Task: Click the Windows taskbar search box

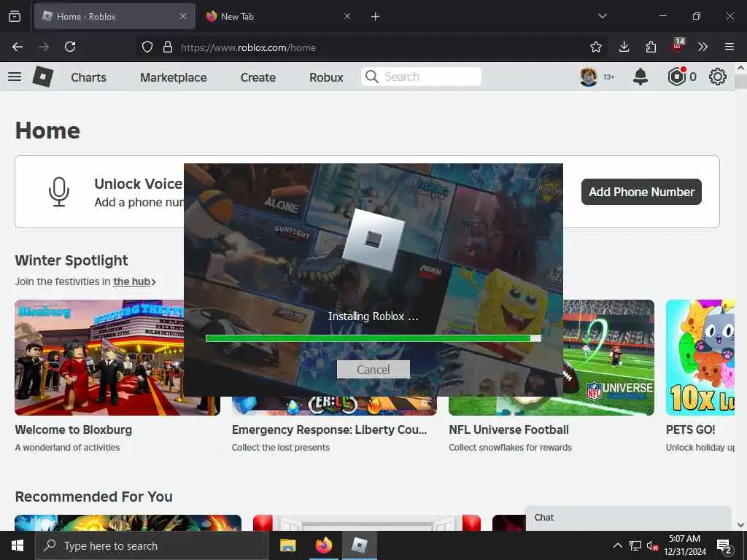Action: (152, 545)
